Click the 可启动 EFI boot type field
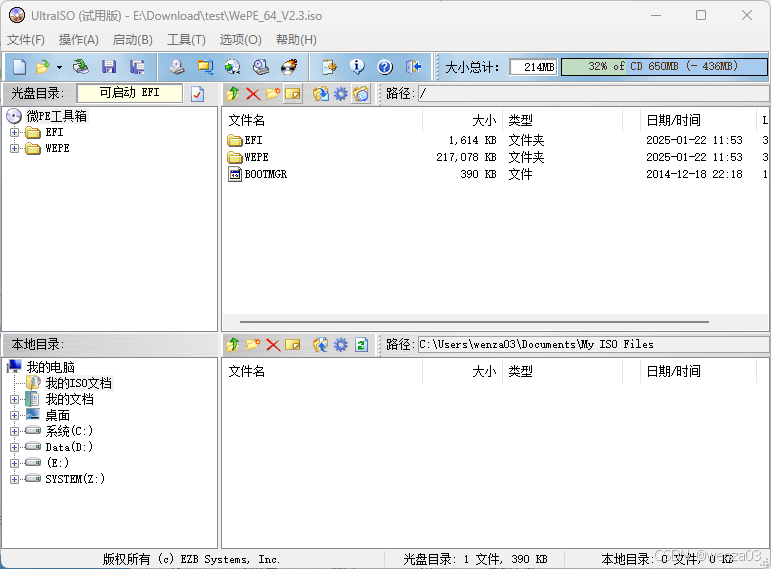This screenshot has width=771, height=569. [130, 93]
